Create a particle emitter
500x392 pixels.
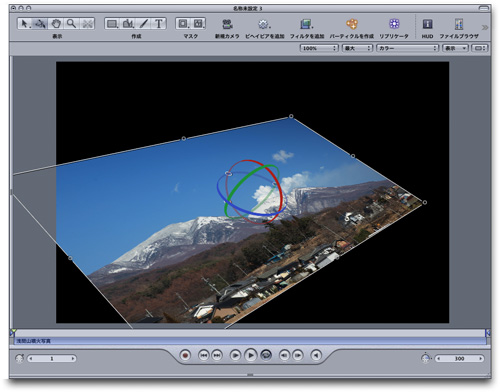[x=351, y=24]
